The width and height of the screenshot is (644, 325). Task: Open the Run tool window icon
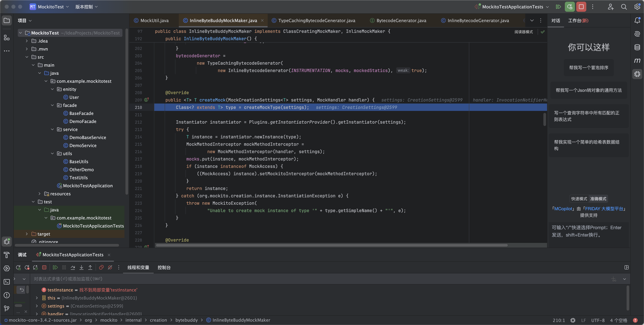(7, 269)
